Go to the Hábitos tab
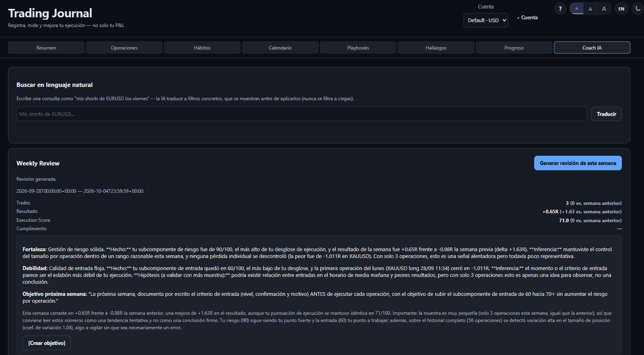644x355 pixels. click(x=202, y=47)
